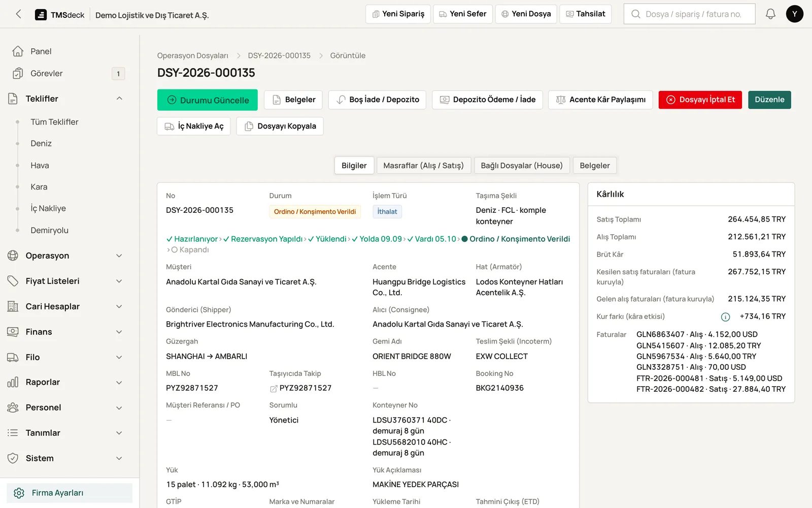Viewport: 812px width, 508px height.
Task: Click the Personel people icon
Action: (x=13, y=407)
